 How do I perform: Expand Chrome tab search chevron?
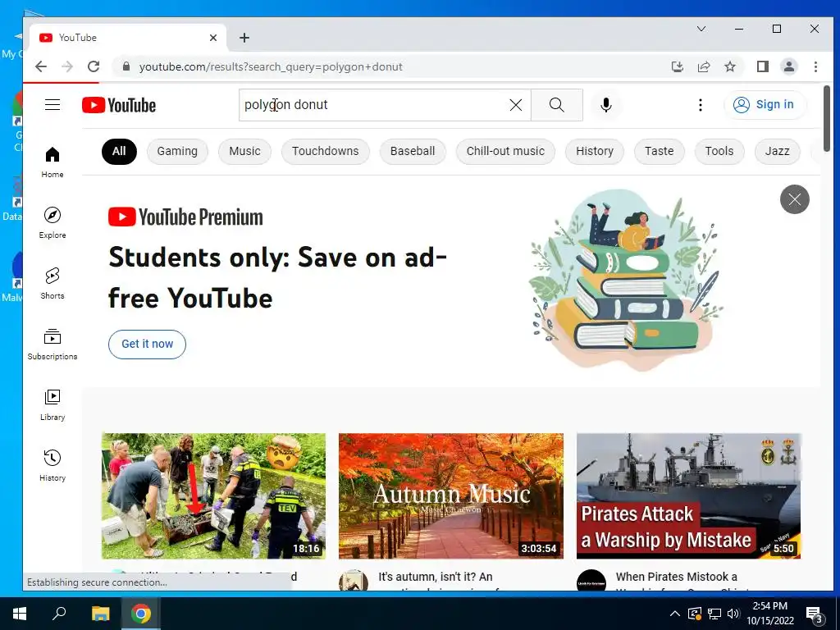pyautogui.click(x=701, y=29)
